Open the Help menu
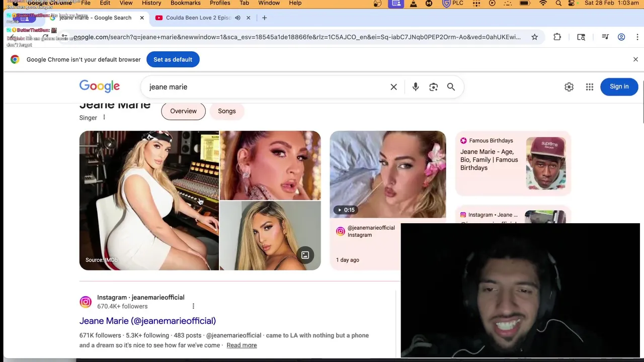The width and height of the screenshot is (644, 362). coord(295,3)
